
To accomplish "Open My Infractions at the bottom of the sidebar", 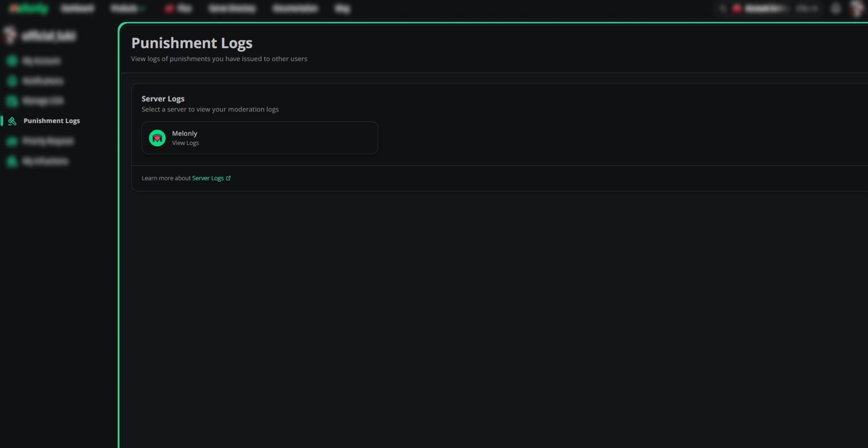I will tap(45, 161).
